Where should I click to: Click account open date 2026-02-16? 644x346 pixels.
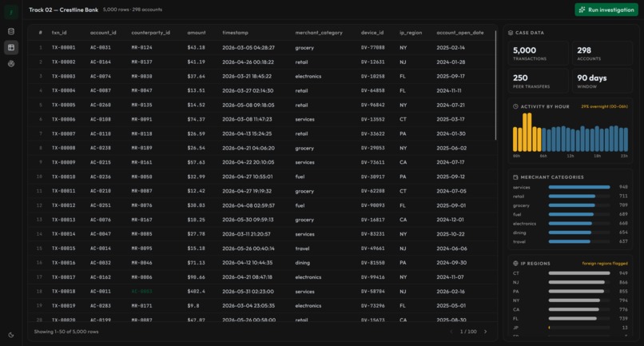coord(451,292)
